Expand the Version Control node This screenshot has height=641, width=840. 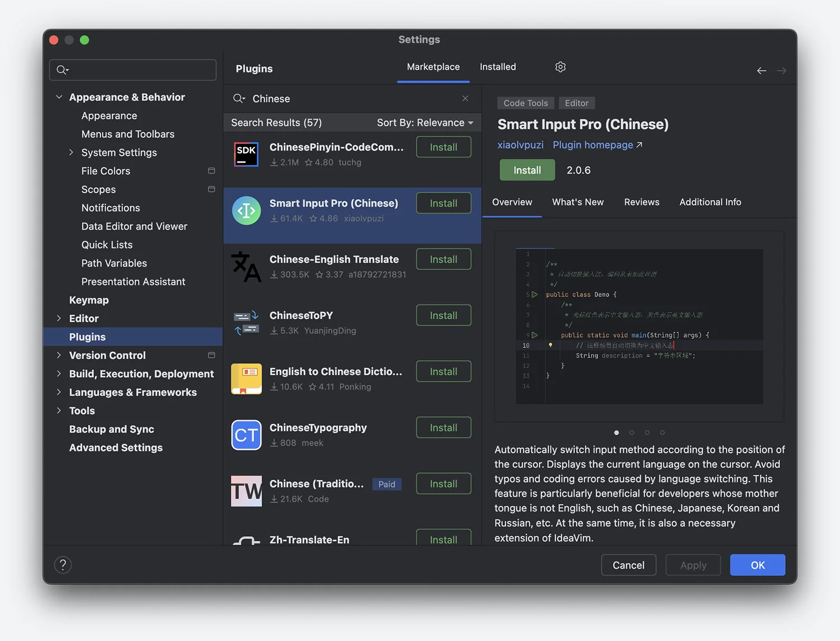tap(59, 355)
